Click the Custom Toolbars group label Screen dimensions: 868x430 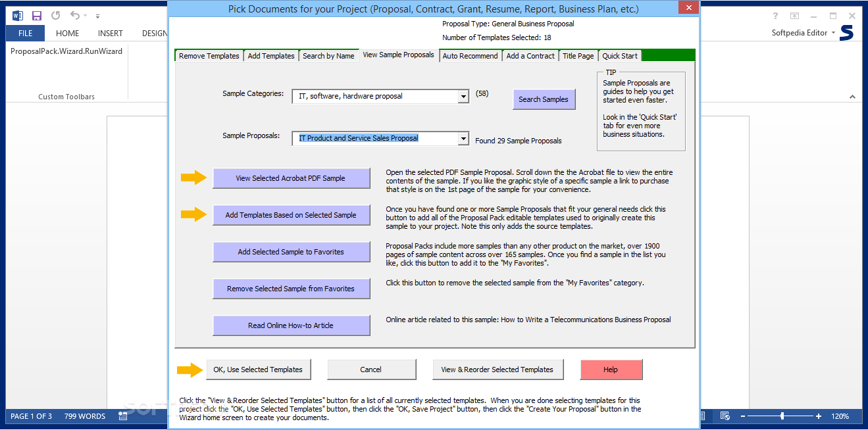pyautogui.click(x=66, y=97)
